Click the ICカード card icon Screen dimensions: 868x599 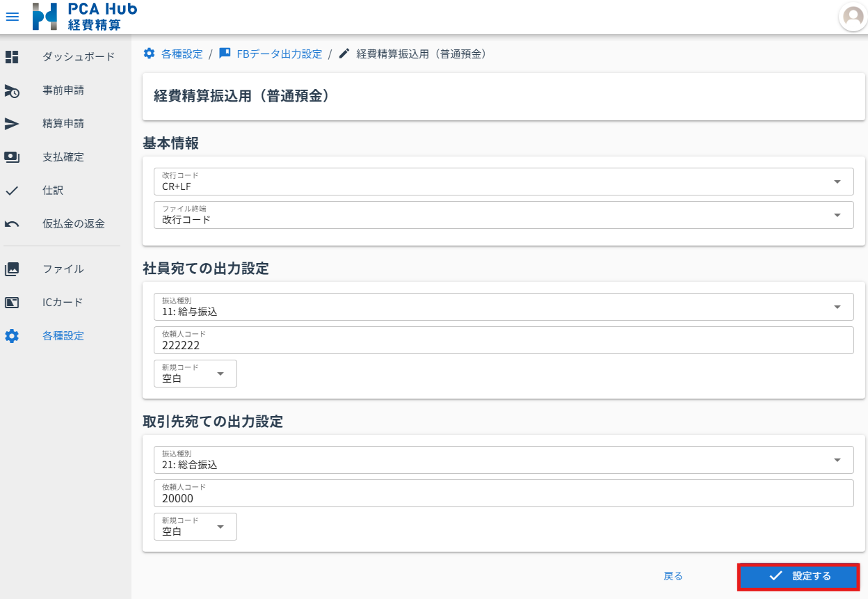pos(12,303)
